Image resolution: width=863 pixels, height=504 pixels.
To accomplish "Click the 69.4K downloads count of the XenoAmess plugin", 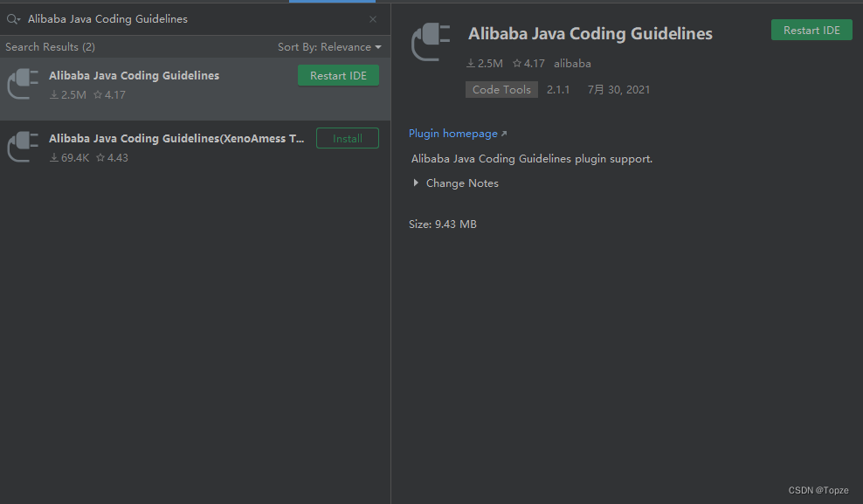I will pyautogui.click(x=69, y=158).
